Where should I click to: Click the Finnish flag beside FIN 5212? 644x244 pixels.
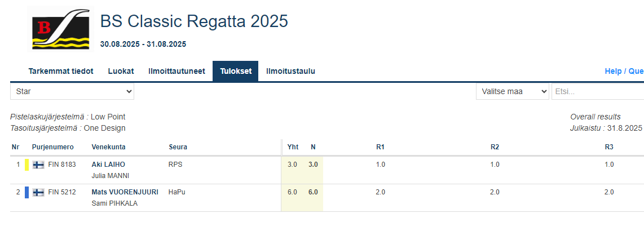(38, 192)
